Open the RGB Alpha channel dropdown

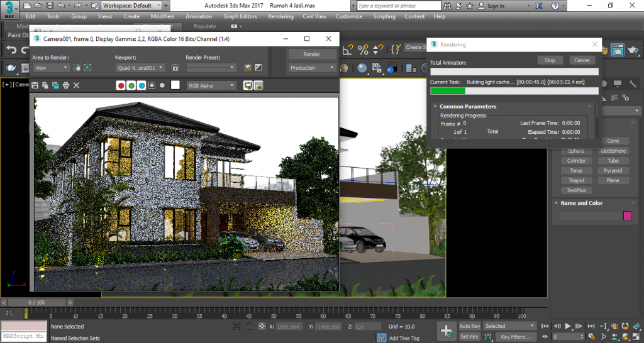point(211,85)
